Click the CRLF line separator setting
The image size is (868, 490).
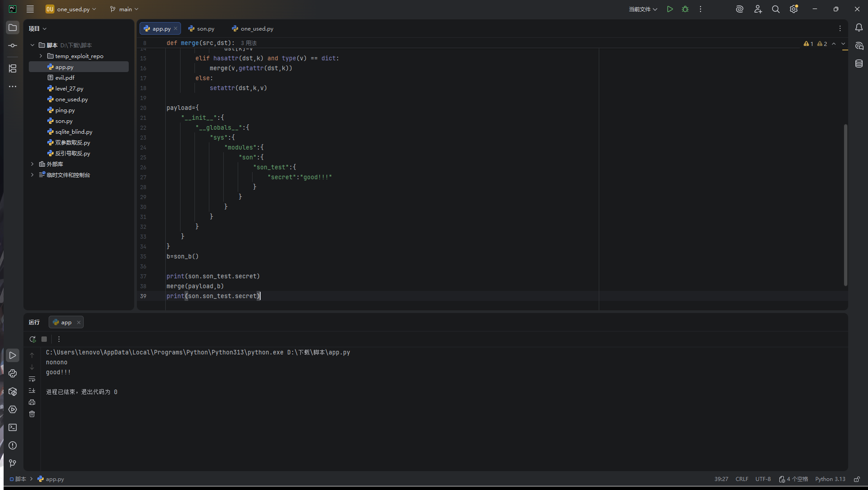pyautogui.click(x=742, y=479)
